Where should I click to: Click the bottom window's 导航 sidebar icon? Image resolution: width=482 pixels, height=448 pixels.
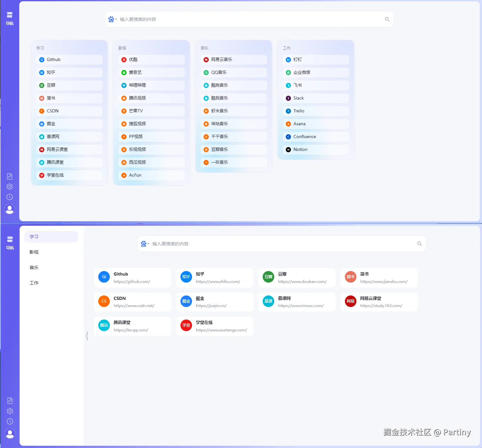10,243
